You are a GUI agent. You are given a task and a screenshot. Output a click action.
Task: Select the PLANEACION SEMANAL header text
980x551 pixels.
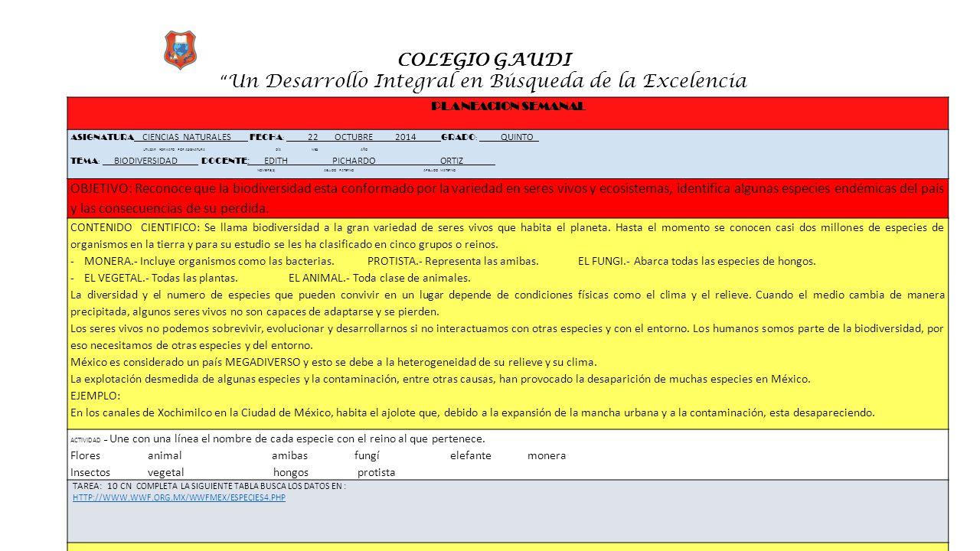[x=508, y=106]
